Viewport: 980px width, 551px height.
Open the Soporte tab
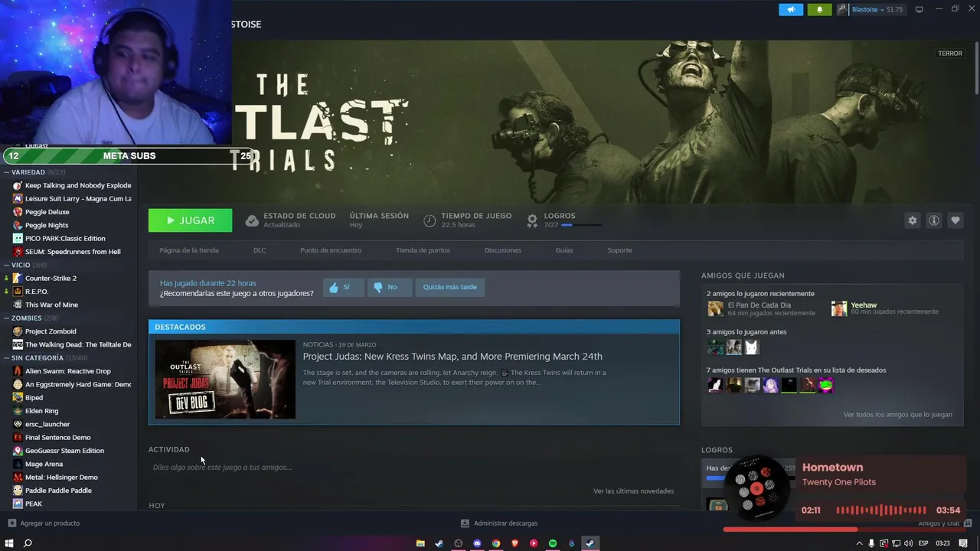(620, 250)
